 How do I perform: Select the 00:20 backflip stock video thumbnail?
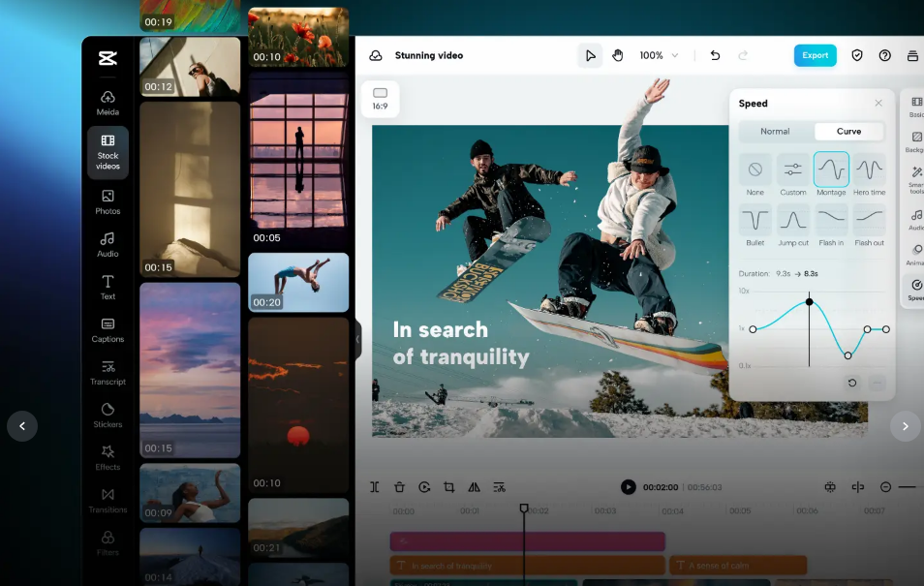(x=298, y=282)
